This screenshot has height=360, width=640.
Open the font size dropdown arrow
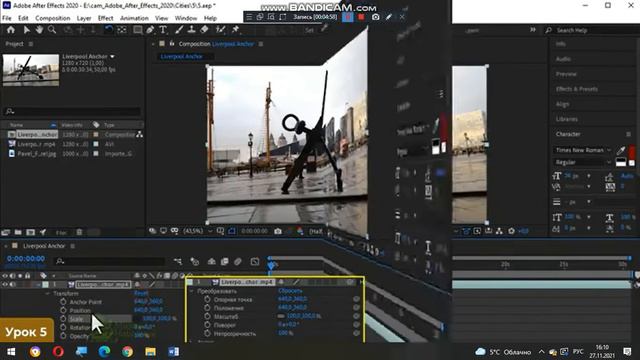[589, 176]
